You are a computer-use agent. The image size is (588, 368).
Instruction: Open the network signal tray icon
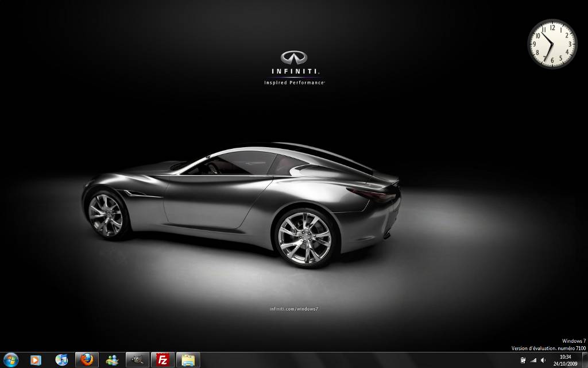point(533,361)
